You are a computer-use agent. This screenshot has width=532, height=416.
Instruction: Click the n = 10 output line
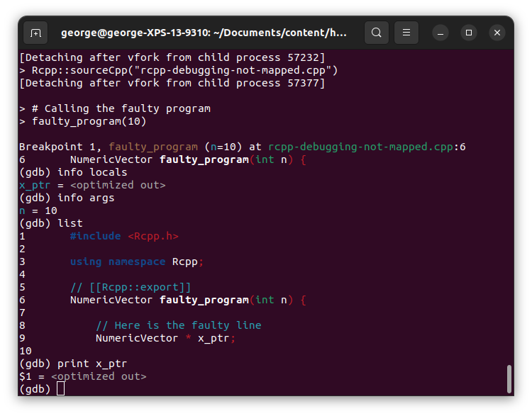pyautogui.click(x=38, y=210)
